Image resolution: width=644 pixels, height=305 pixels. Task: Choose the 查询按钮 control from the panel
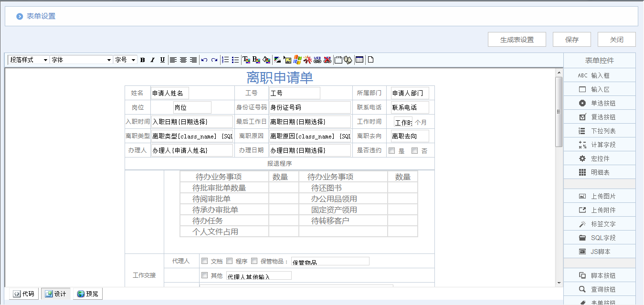click(x=599, y=289)
